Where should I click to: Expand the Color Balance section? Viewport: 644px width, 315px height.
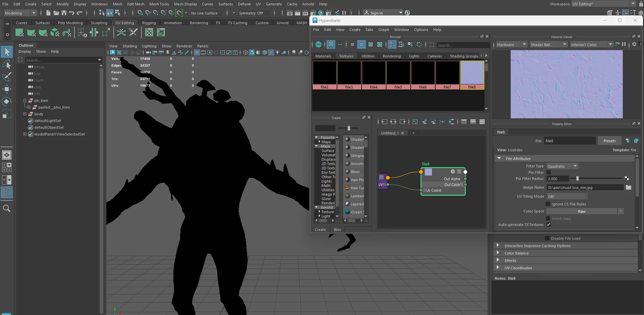pos(498,253)
